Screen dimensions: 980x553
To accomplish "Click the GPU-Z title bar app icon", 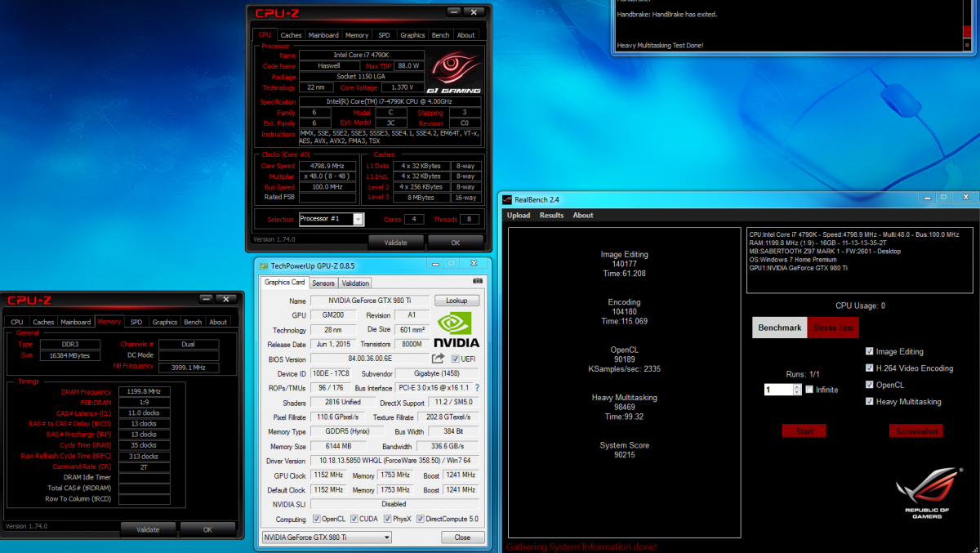I will point(264,265).
